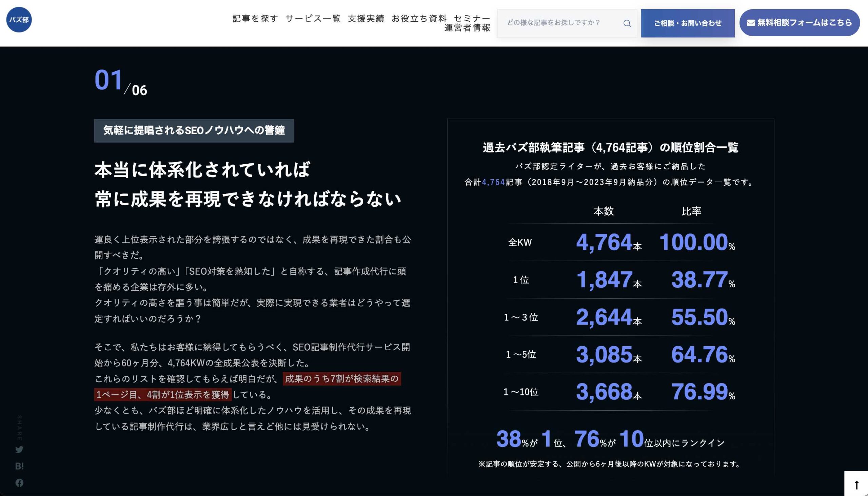Click the 全KW row label
This screenshot has height=496, width=868.
520,242
